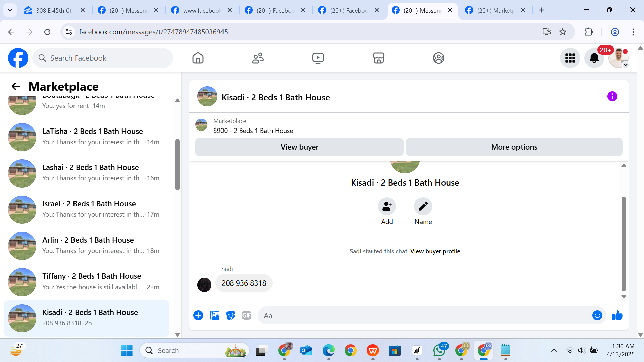Image resolution: width=644 pixels, height=362 pixels.
Task: Open the Marketplace storefront icon
Action: click(378, 58)
